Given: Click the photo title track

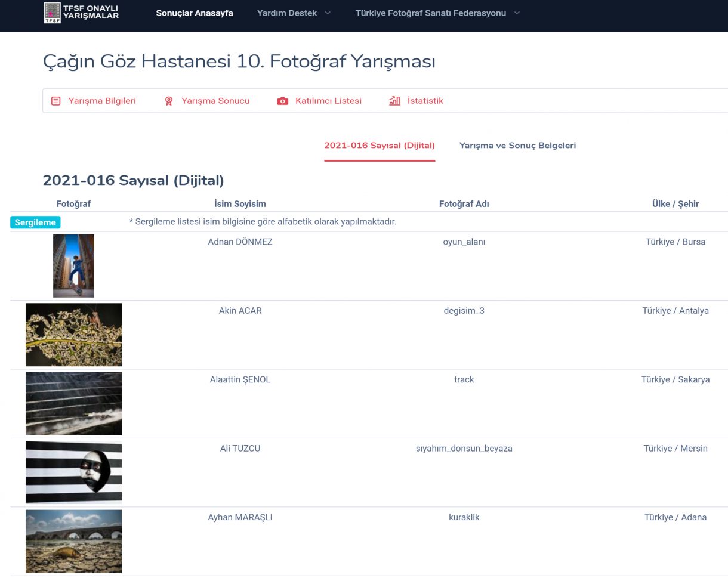Looking at the screenshot, I should point(464,379).
